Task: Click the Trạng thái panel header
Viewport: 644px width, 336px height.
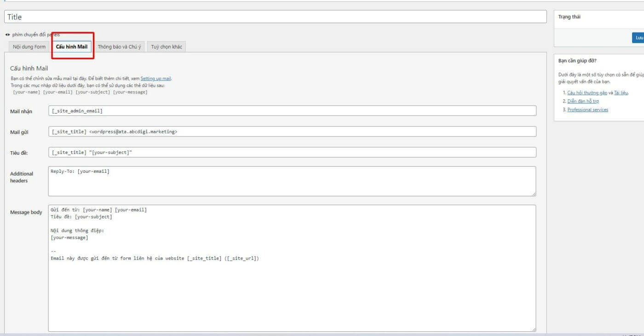Action: 569,17
